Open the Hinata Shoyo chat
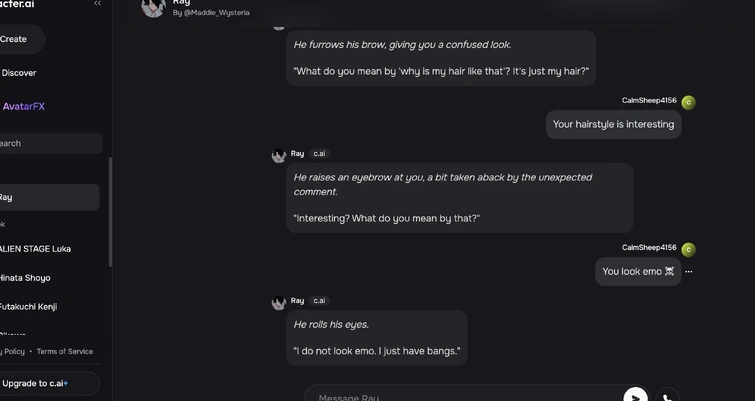The height and width of the screenshot is (401, 755). 26,278
